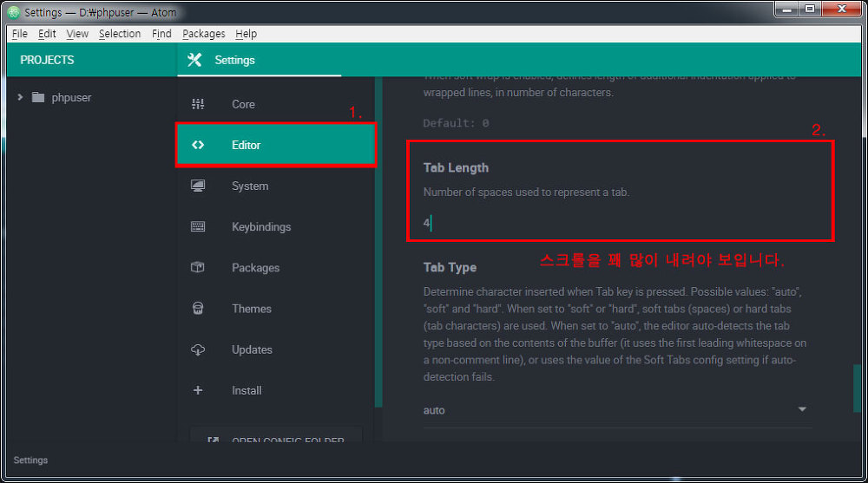Viewport: 868px width, 483px height.
Task: Click the Tab Length input field
Action: coord(617,223)
